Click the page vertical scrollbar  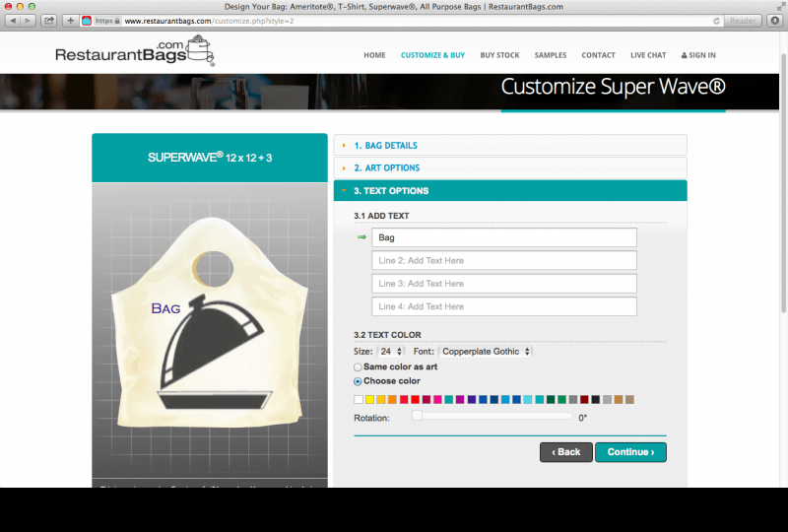[x=783, y=183]
